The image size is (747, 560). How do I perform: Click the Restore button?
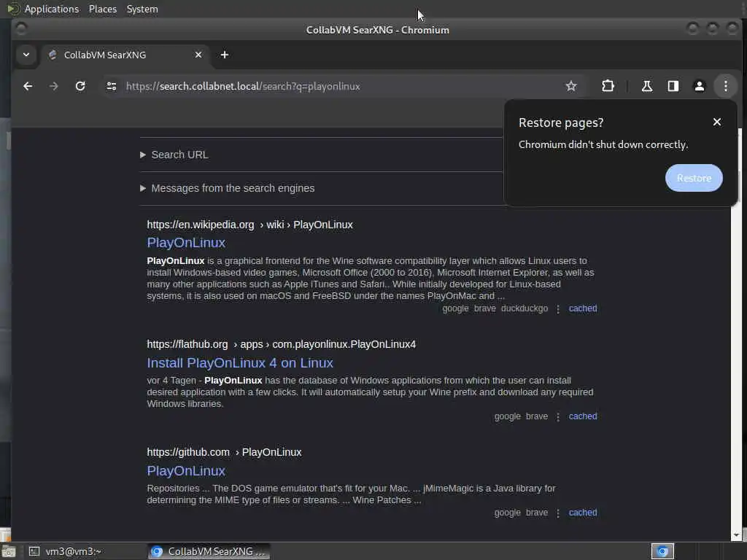click(694, 178)
